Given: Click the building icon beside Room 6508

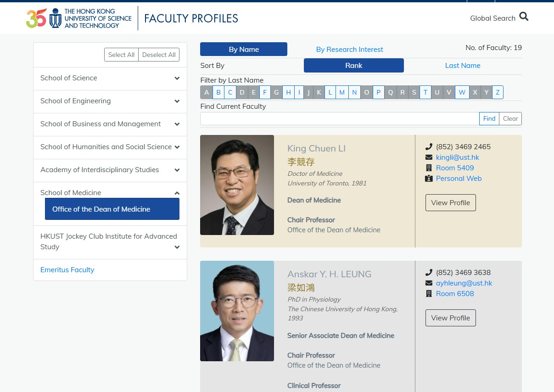Looking at the screenshot, I should (x=429, y=294).
